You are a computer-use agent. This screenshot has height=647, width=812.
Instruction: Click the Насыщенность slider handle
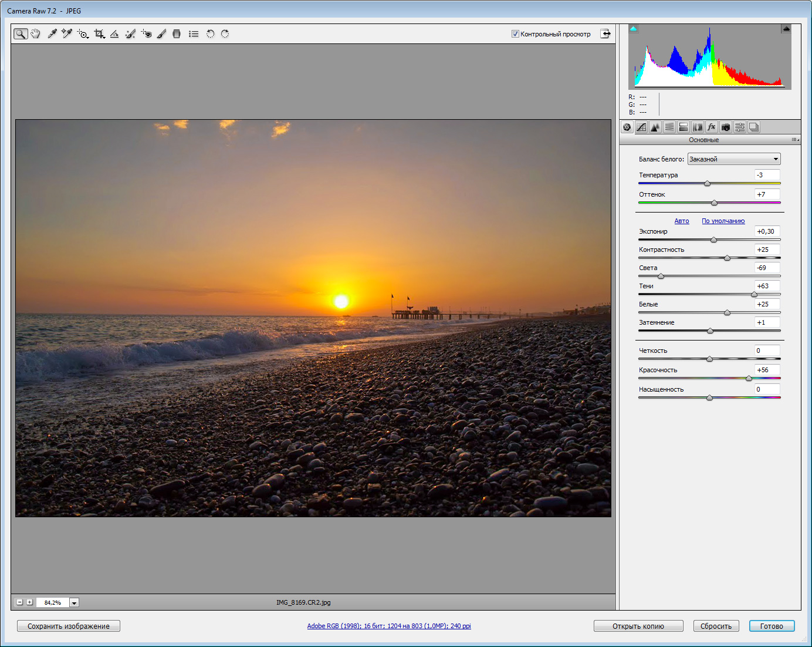(709, 397)
